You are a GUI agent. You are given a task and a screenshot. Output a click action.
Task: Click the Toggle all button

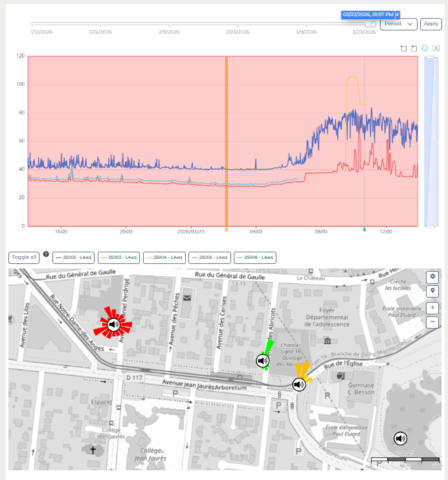(24, 257)
